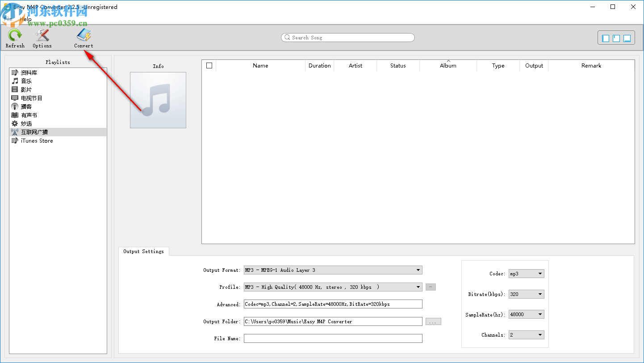Open the File menu

pyautogui.click(x=8, y=19)
